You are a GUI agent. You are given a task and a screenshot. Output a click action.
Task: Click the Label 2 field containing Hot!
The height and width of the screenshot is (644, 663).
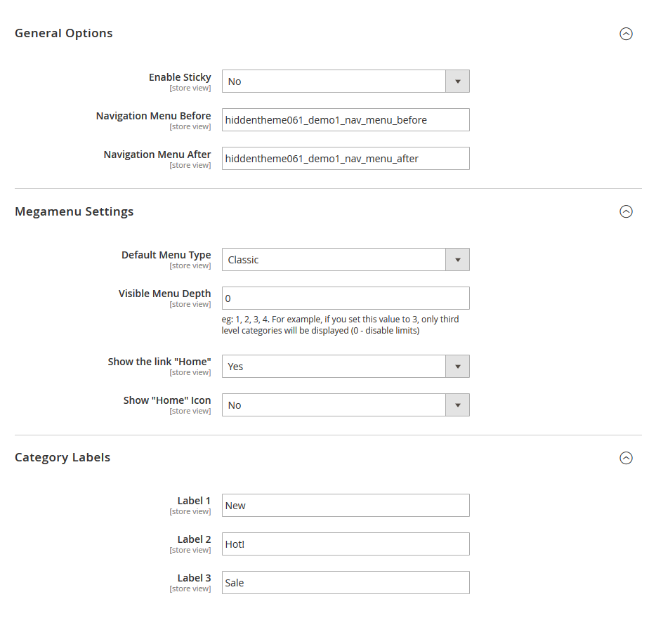(x=346, y=544)
